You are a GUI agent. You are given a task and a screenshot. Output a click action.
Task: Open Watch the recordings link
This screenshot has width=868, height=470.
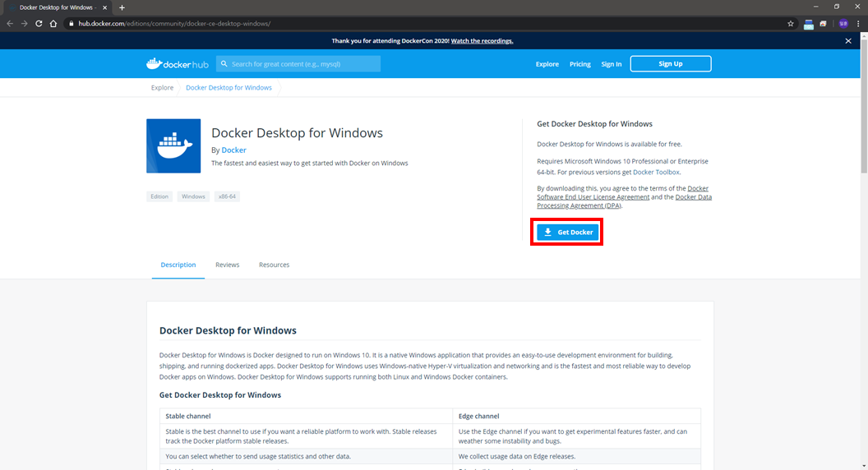[482, 41]
